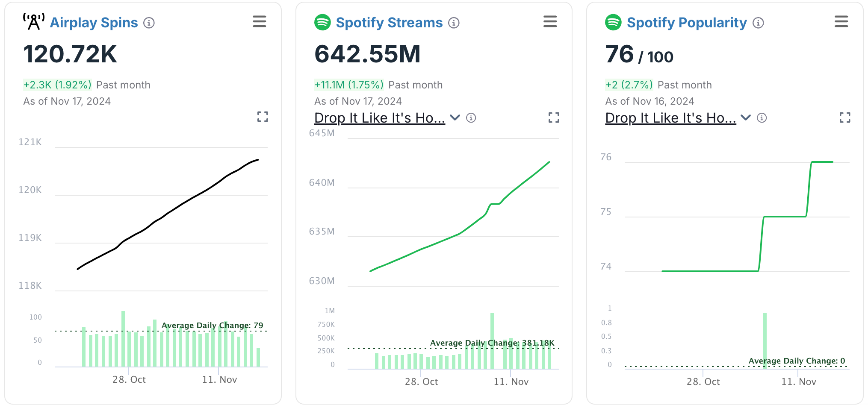Open the Airplay Spins hamburger menu

point(259,21)
